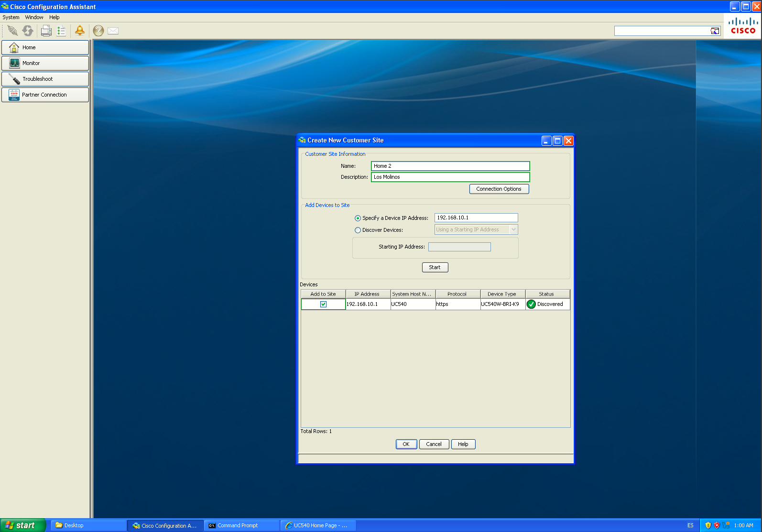Screen dimensions: 762x532
Task: Click the Starting IP Address field
Action: (459, 247)
